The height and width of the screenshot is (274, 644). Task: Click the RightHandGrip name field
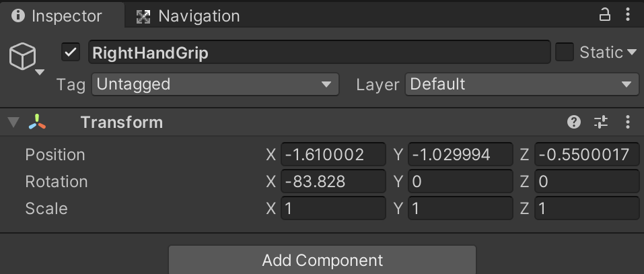(x=318, y=53)
